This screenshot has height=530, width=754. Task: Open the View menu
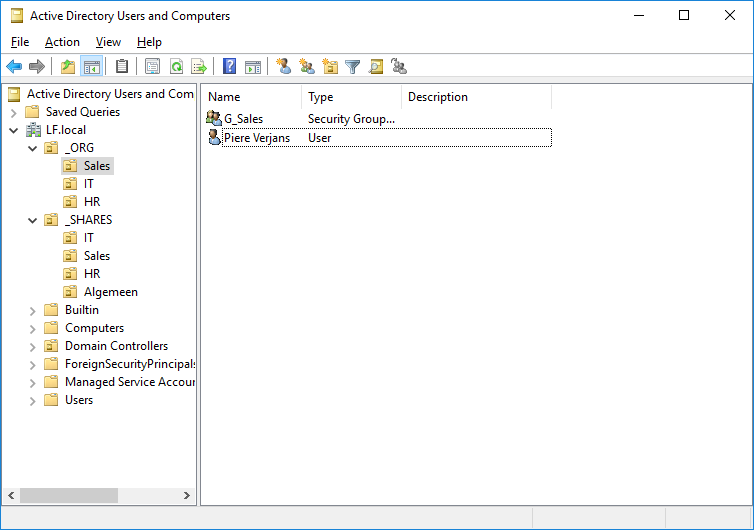click(x=108, y=42)
